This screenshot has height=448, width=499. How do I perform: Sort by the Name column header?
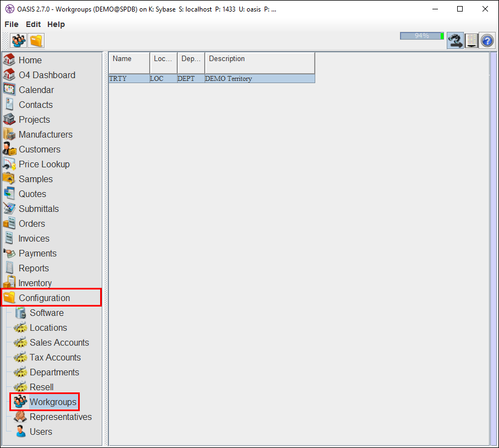129,63
